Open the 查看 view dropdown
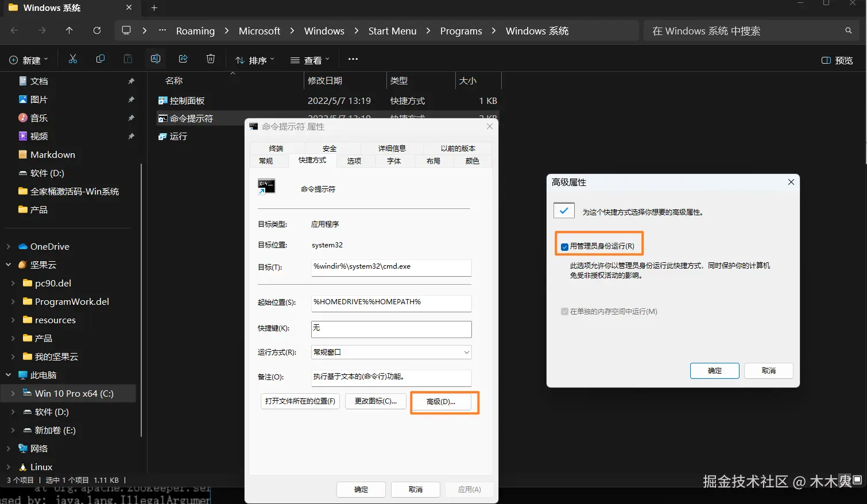Screen dimensions: 867x504 click(310, 60)
